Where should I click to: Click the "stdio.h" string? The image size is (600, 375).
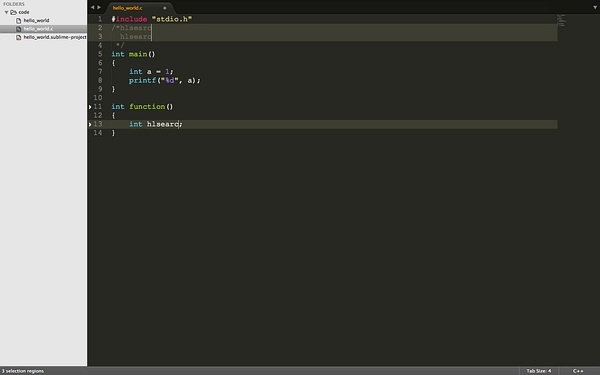(x=172, y=19)
